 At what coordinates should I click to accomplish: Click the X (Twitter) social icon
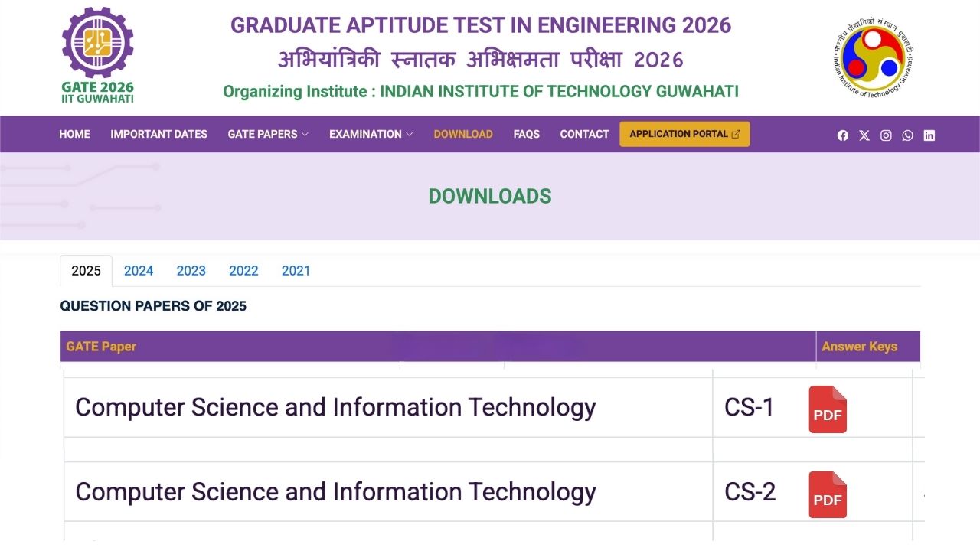point(864,135)
